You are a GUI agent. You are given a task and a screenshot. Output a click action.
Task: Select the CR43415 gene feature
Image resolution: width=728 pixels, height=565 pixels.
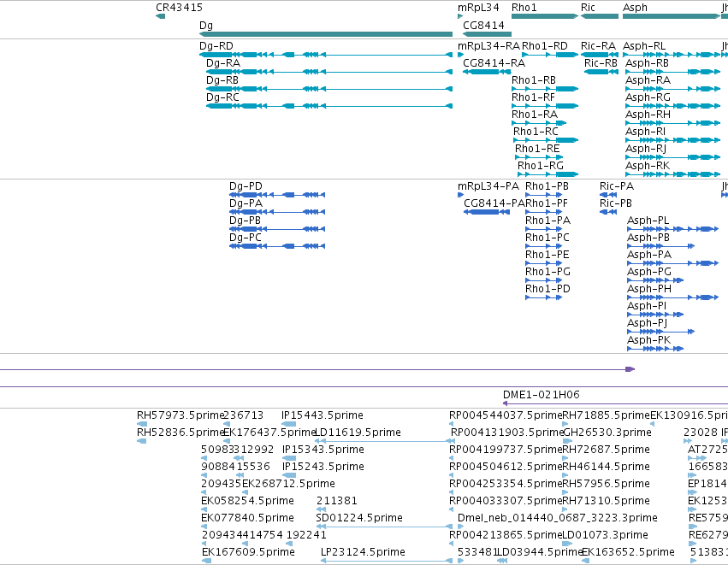pyautogui.click(x=160, y=16)
